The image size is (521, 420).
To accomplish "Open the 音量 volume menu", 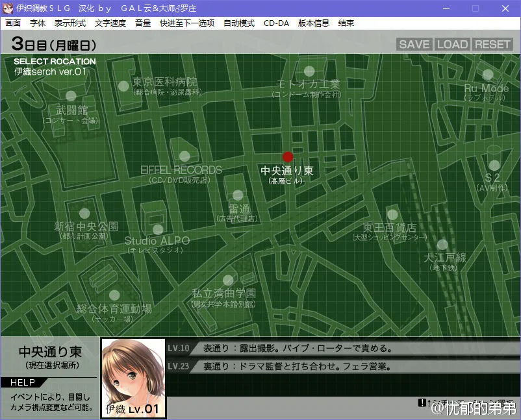I will pos(142,23).
